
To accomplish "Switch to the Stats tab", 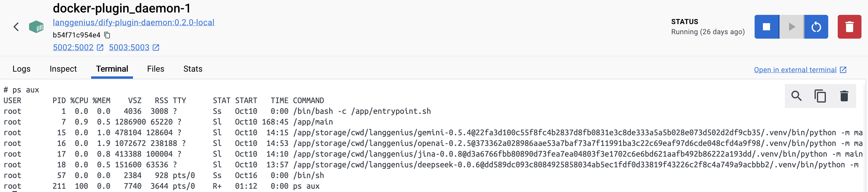I will [x=193, y=69].
